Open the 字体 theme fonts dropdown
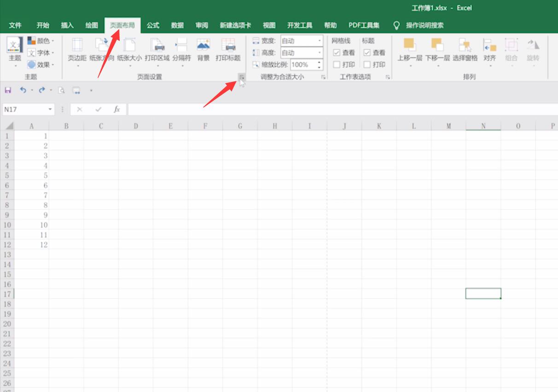The width and height of the screenshot is (558, 392). click(41, 53)
